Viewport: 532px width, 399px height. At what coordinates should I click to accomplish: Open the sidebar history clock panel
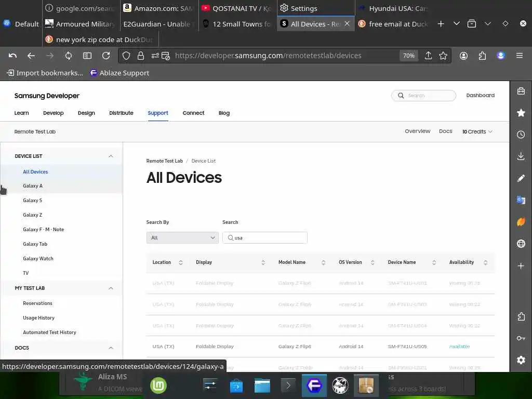point(521,135)
